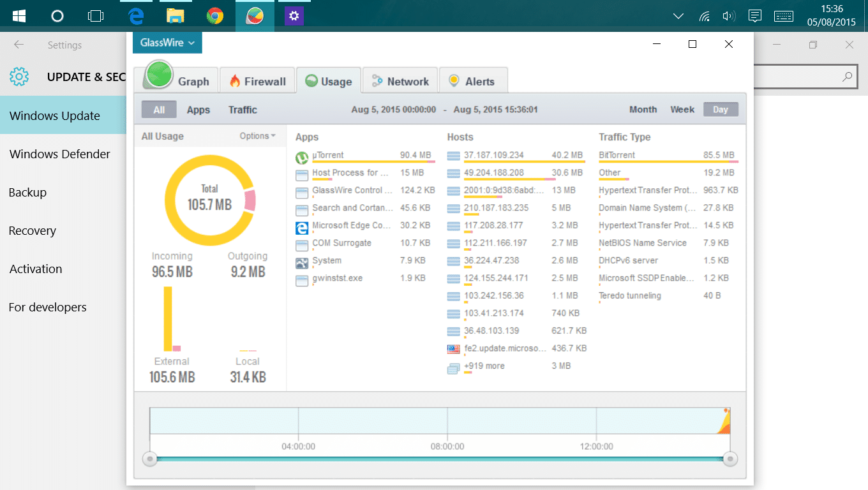Screen dimensions: 868x490
Task: Switch time range to Week
Action: click(682, 110)
